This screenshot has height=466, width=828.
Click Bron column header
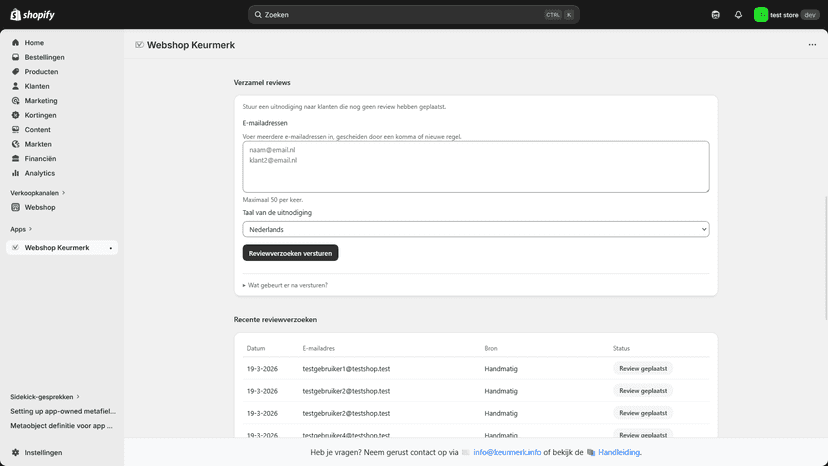[491, 349]
